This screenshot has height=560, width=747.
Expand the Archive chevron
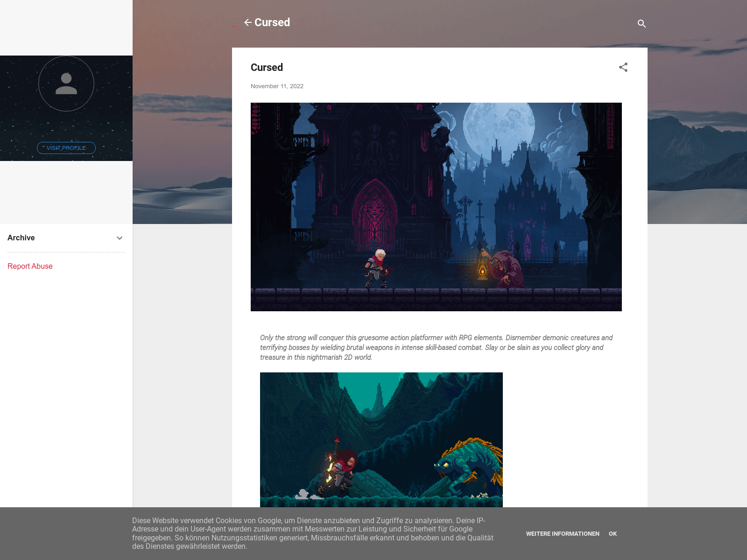[x=120, y=238]
